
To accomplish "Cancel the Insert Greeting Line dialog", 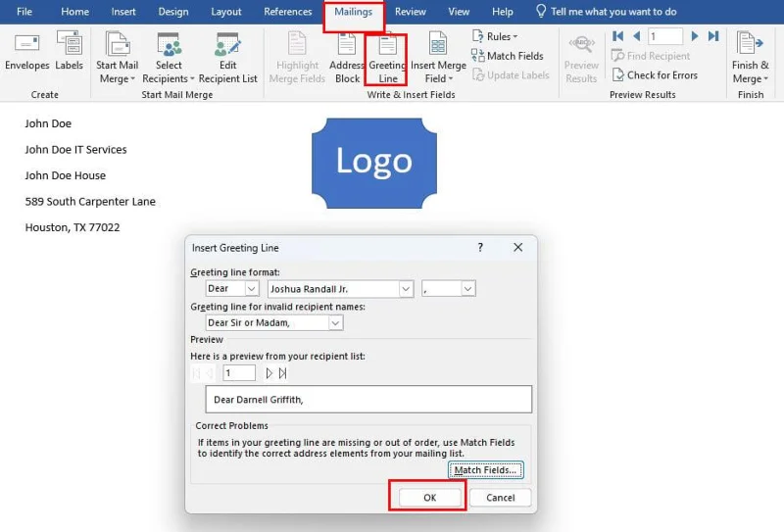I will (x=500, y=498).
